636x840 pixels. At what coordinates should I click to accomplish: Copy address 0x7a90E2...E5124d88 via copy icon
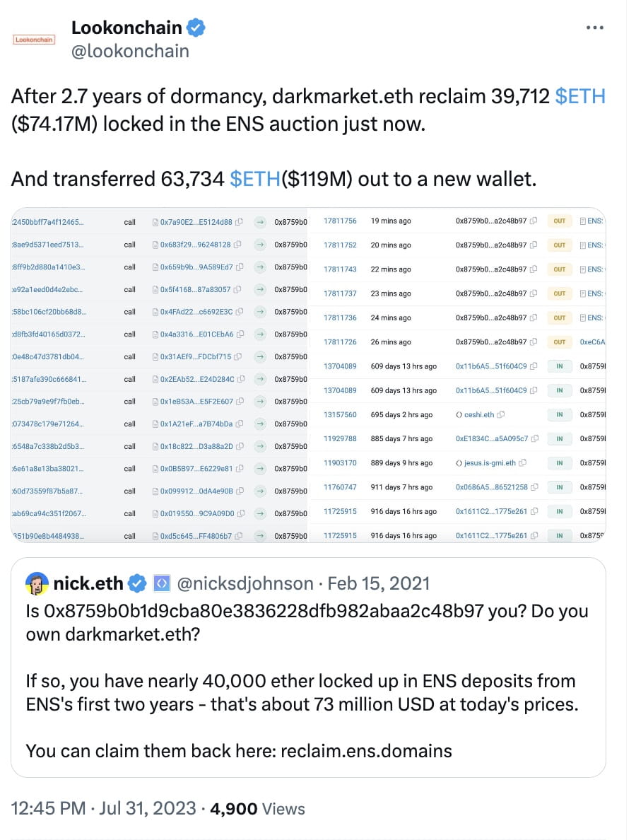pyautogui.click(x=239, y=222)
